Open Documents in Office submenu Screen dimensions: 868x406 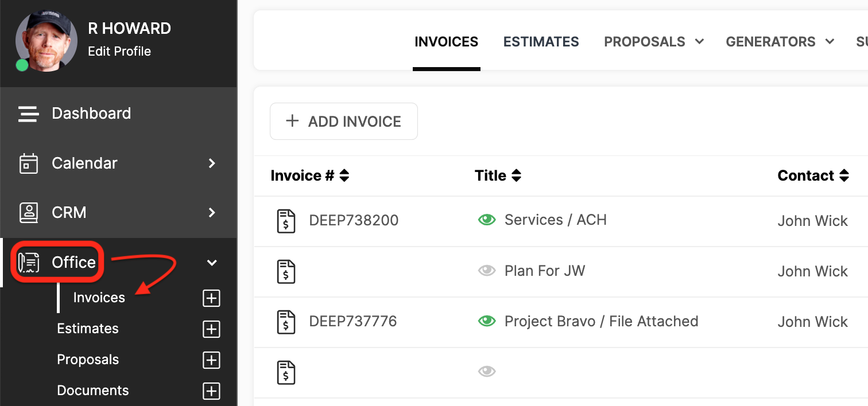(x=93, y=391)
